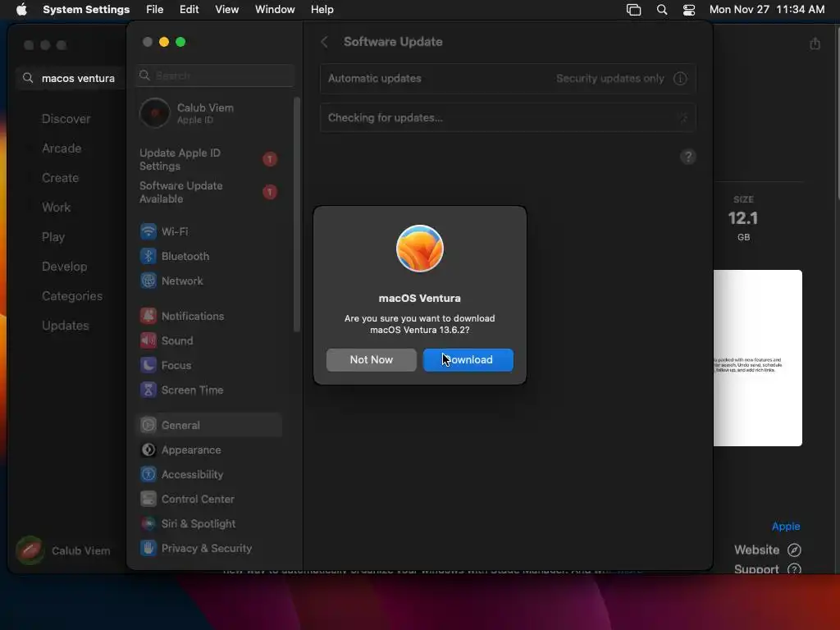Click the App Store share icon

(815, 43)
